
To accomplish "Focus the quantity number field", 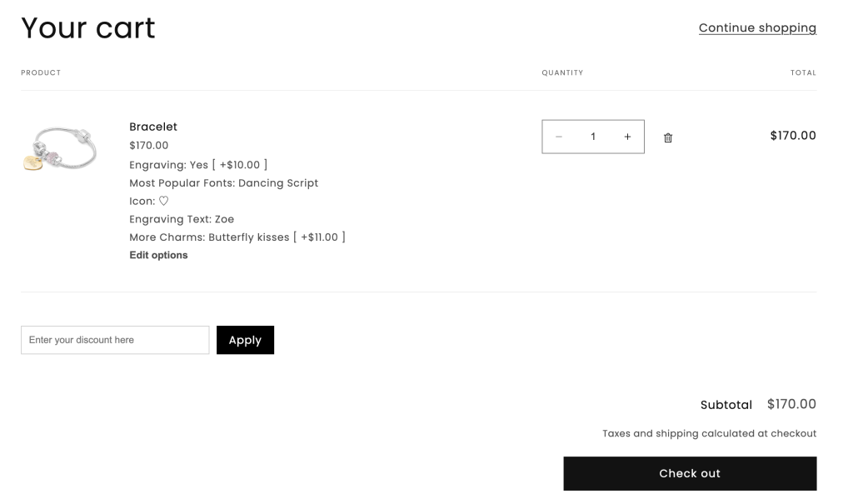I will pos(593,137).
